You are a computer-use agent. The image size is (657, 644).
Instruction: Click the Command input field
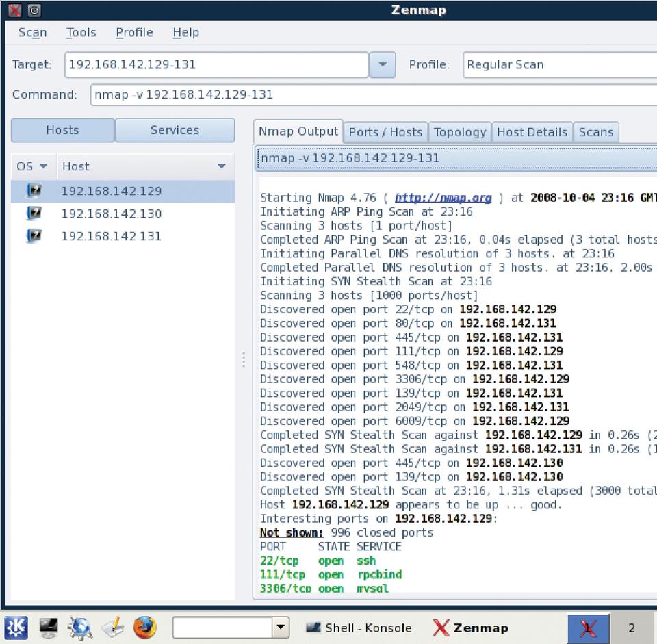pyautogui.click(x=373, y=94)
